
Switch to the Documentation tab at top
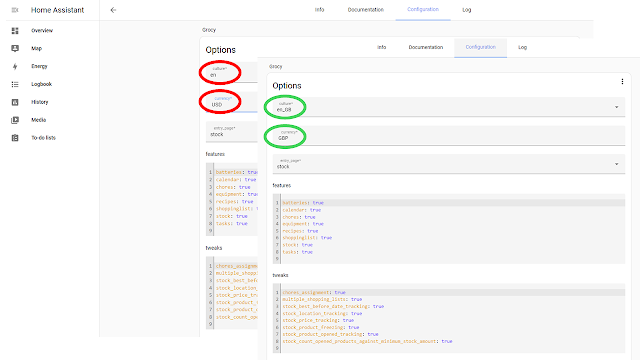point(365,10)
